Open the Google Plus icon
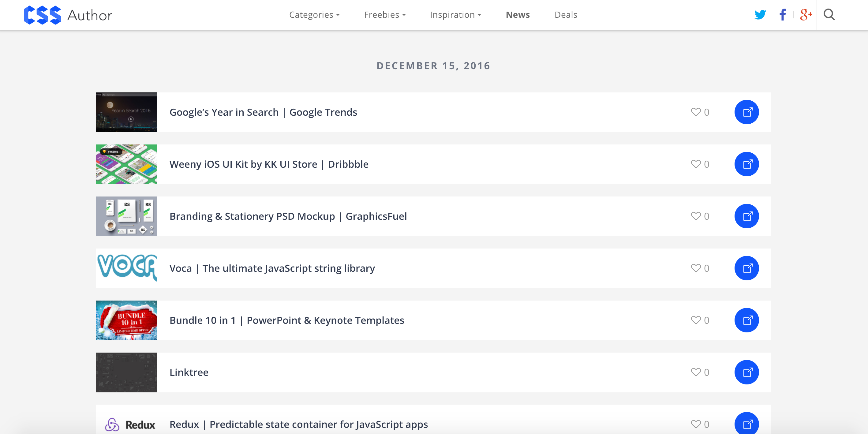Viewport: 868px width, 434px height. tap(806, 14)
